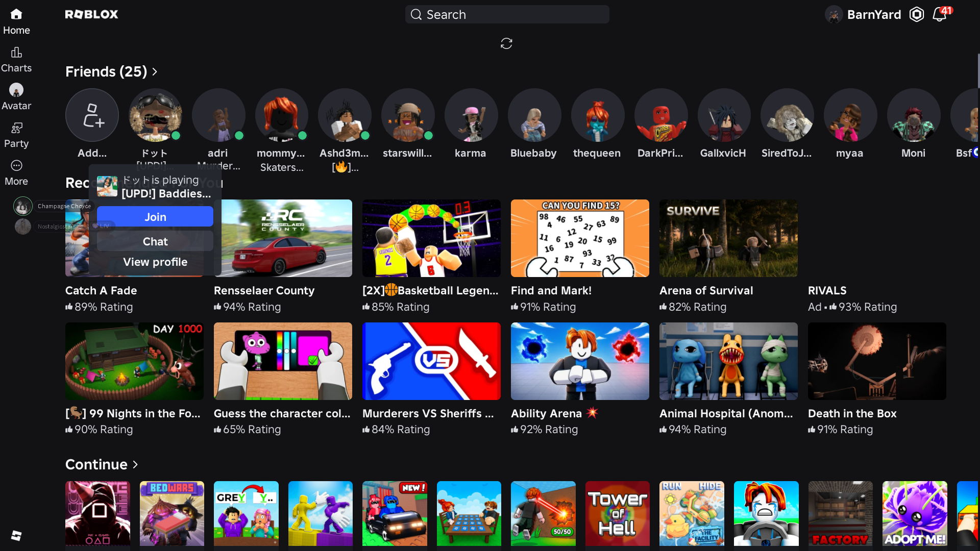Click the Add Friends icon
The height and width of the screenshot is (551, 980).
tap(92, 115)
